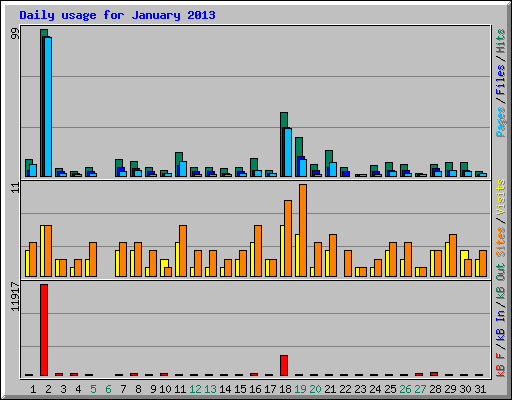Select x-axis day label "31"
512x400 pixels.
point(480,389)
